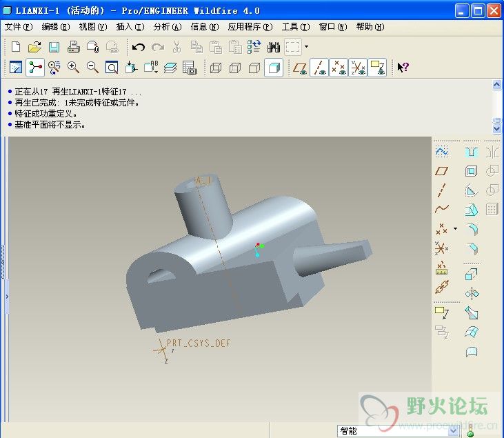Screen dimensions: 504x438
Task: Expand the datum point tool flyout arrow
Action: coord(456,228)
